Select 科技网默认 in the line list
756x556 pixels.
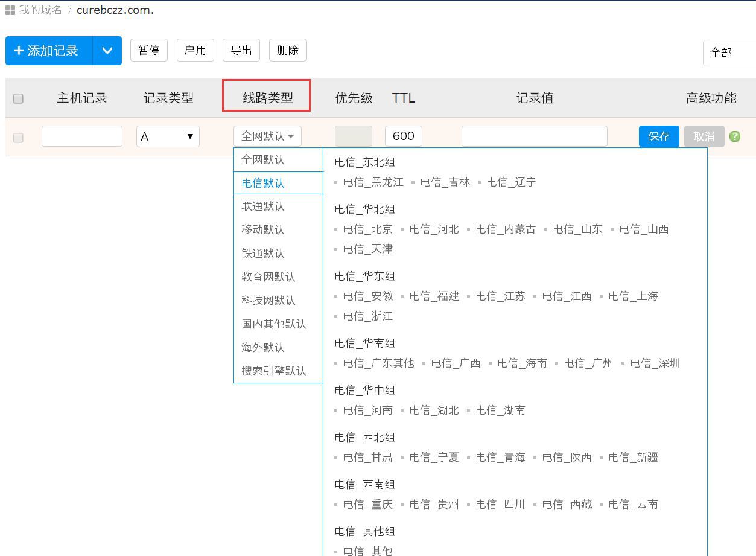(x=278, y=301)
